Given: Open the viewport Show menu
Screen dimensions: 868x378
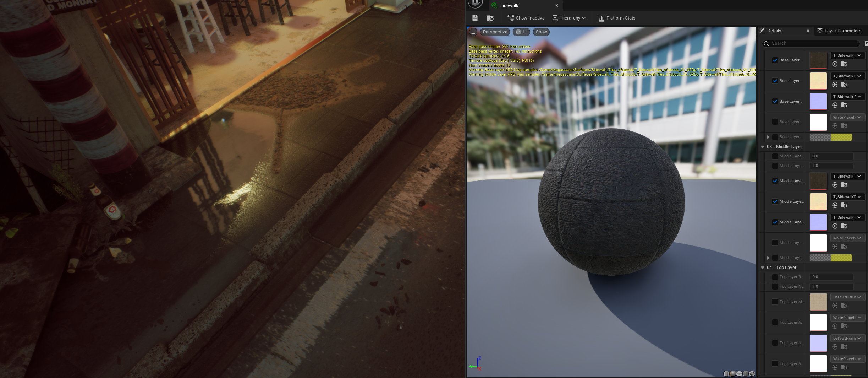Looking at the screenshot, I should click(x=541, y=32).
